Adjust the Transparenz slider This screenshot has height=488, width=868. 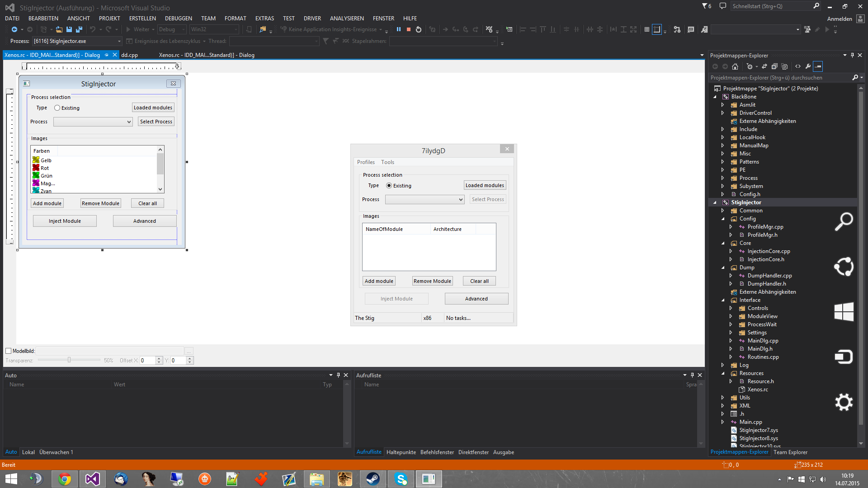(69, 360)
